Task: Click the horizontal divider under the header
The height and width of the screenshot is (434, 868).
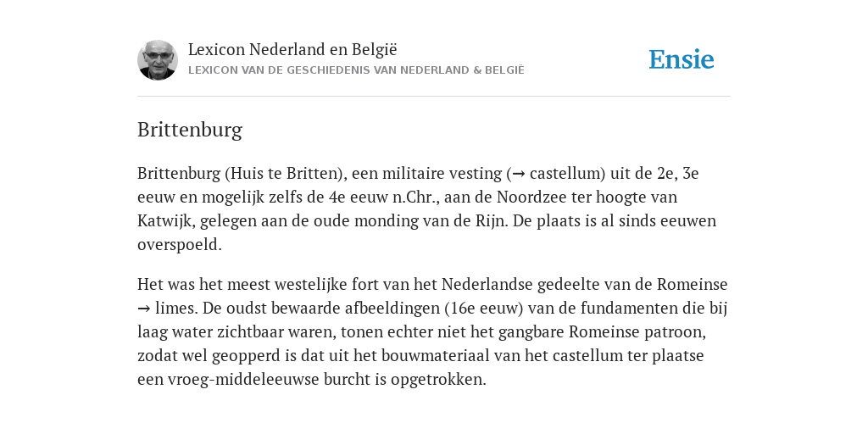Action: click(434, 97)
